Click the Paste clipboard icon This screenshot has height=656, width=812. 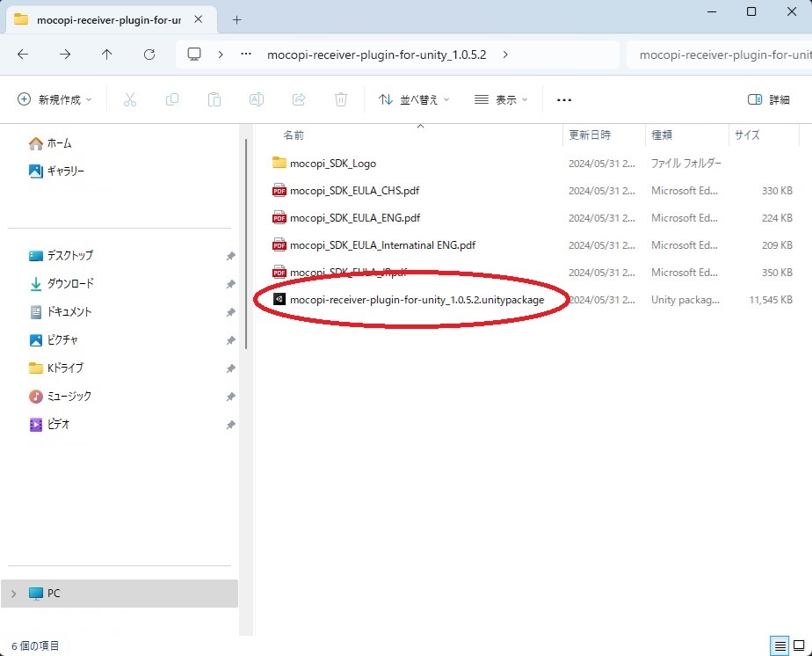click(x=214, y=99)
